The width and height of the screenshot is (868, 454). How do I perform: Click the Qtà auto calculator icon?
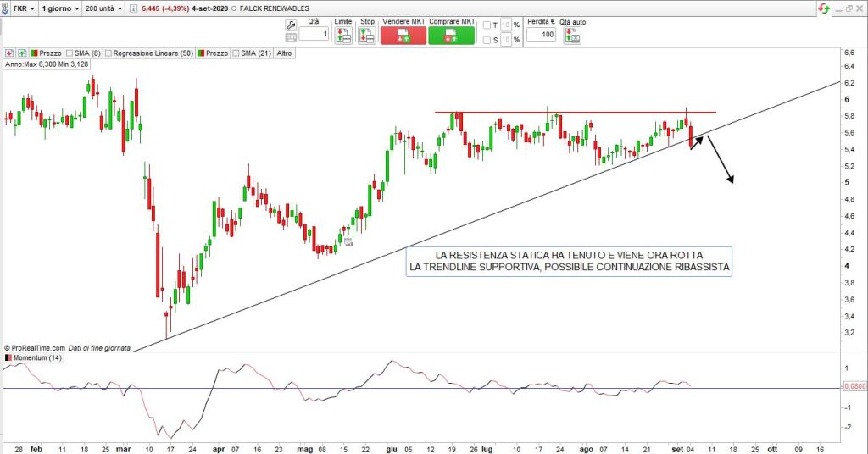(574, 36)
